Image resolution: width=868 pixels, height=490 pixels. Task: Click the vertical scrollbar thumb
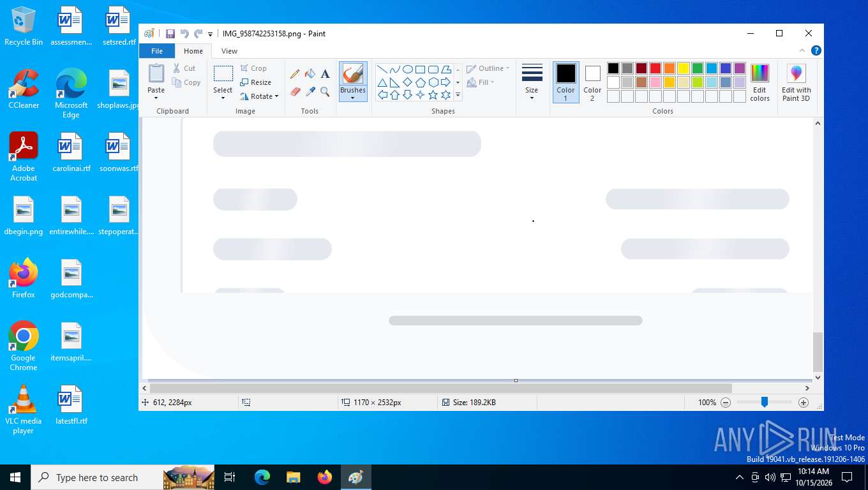tap(818, 352)
